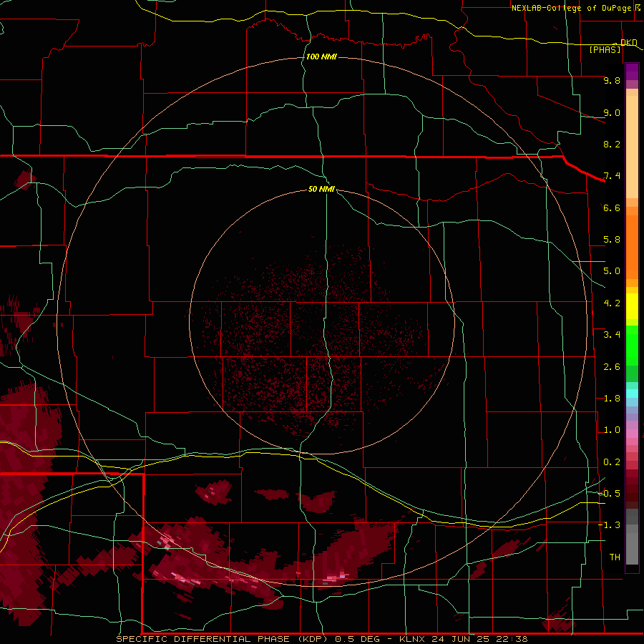Screen dimensions: 644x644
Task: Select the 7.4 legend value
Action: tap(612, 176)
